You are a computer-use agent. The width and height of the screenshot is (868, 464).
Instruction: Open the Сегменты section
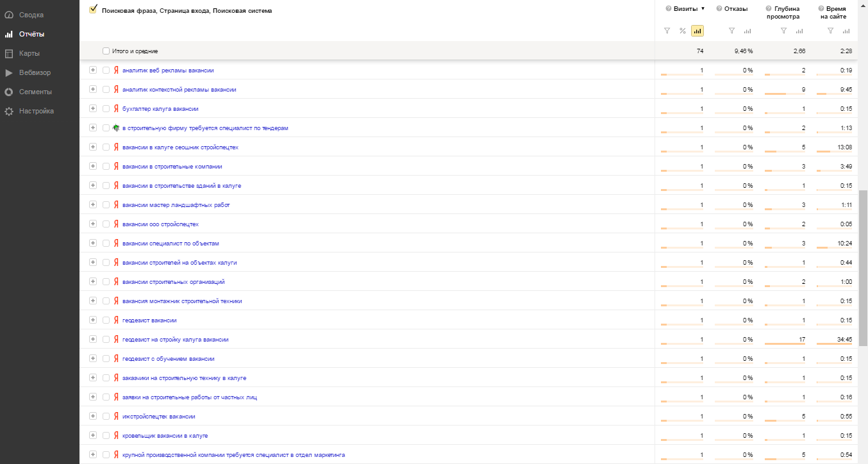pyautogui.click(x=35, y=92)
